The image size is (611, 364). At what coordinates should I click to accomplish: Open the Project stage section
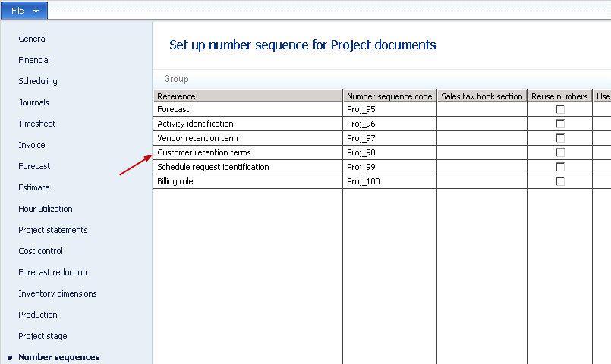tap(43, 336)
